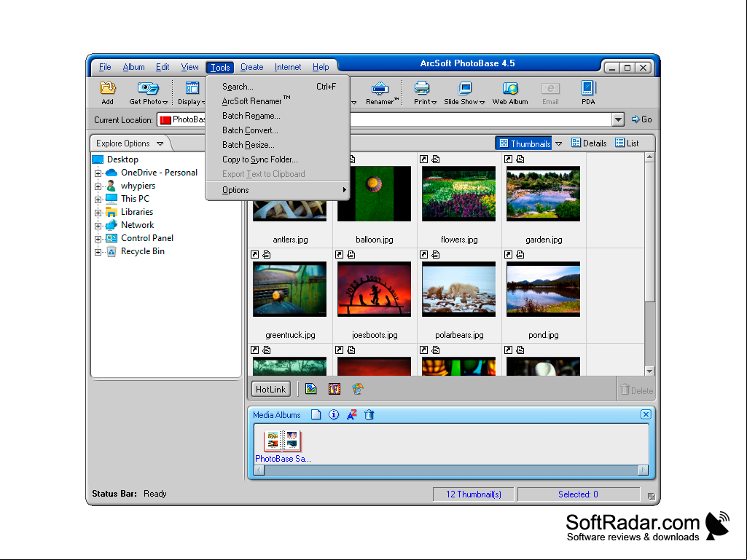This screenshot has height=560, width=747.
Task: Click note icon above joesboots.jpg
Action: (351, 255)
